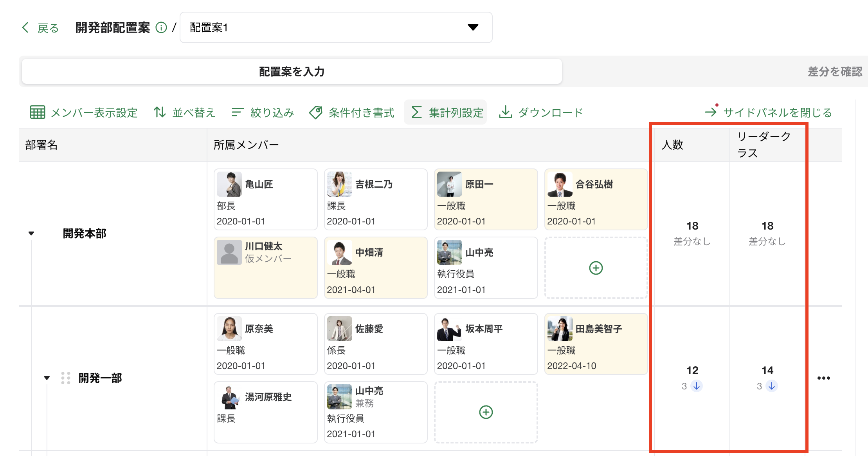
Task: Open the 配置案1 dropdown
Action: 473,27
